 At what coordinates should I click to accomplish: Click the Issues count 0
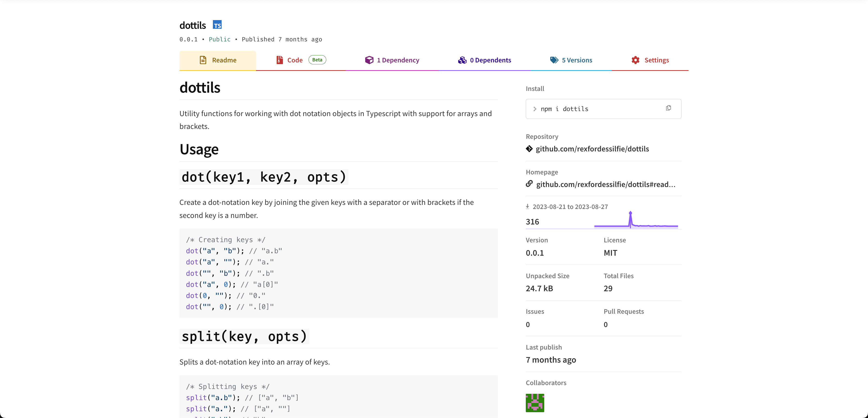(528, 324)
